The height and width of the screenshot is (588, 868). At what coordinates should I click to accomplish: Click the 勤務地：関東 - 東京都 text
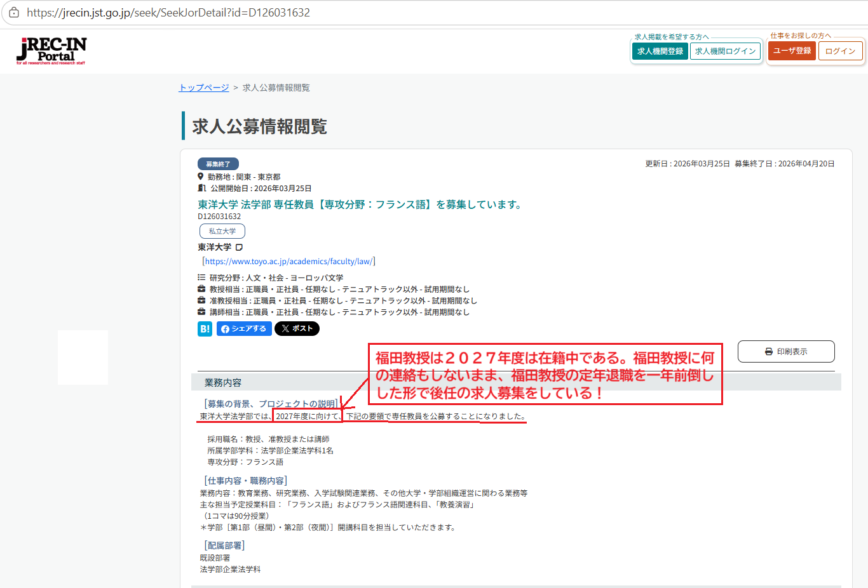point(244,177)
